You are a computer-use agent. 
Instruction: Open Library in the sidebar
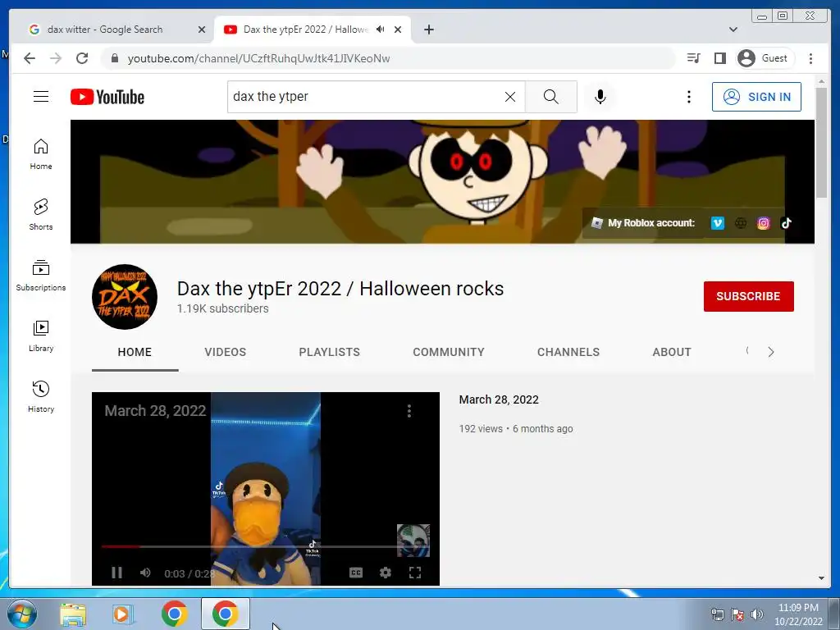tap(41, 336)
